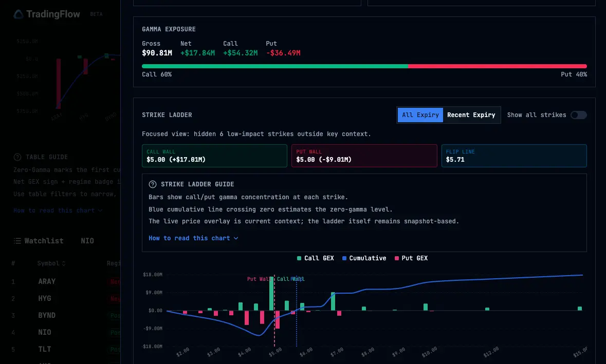Click the Table Guide question mark icon
The image size is (606, 364).
click(17, 157)
